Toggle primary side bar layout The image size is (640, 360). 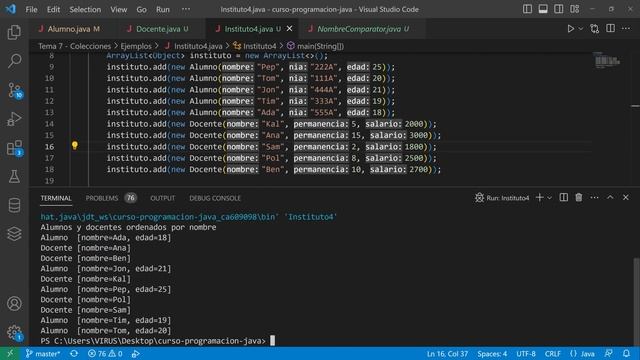point(527,9)
